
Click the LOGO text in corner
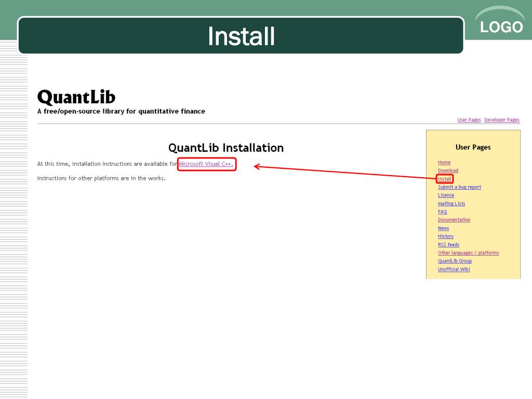(x=501, y=27)
